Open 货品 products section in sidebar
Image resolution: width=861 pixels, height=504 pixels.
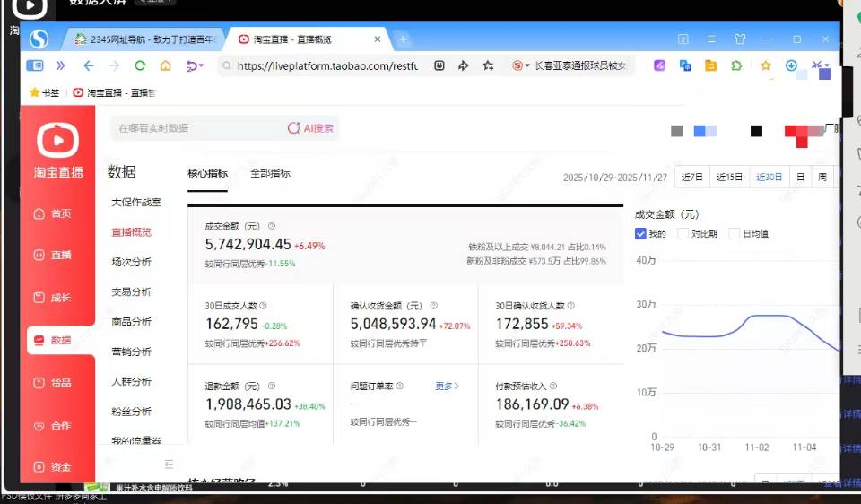click(52, 383)
